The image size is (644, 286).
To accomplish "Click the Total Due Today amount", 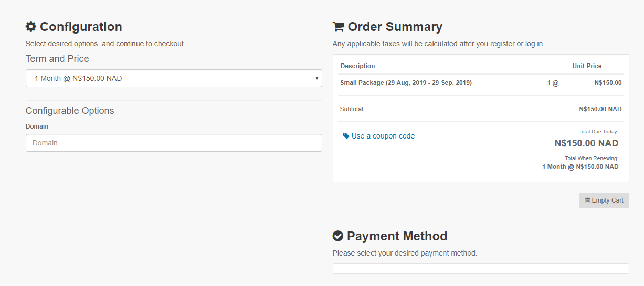I will click(586, 143).
